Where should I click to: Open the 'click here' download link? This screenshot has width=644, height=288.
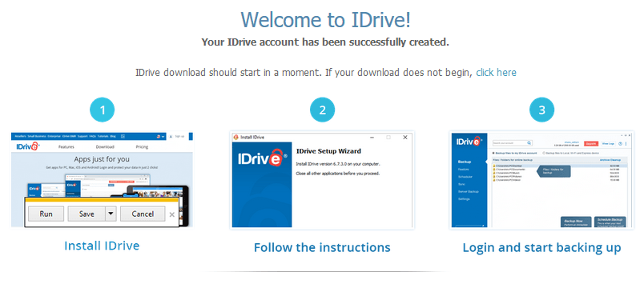point(496,73)
